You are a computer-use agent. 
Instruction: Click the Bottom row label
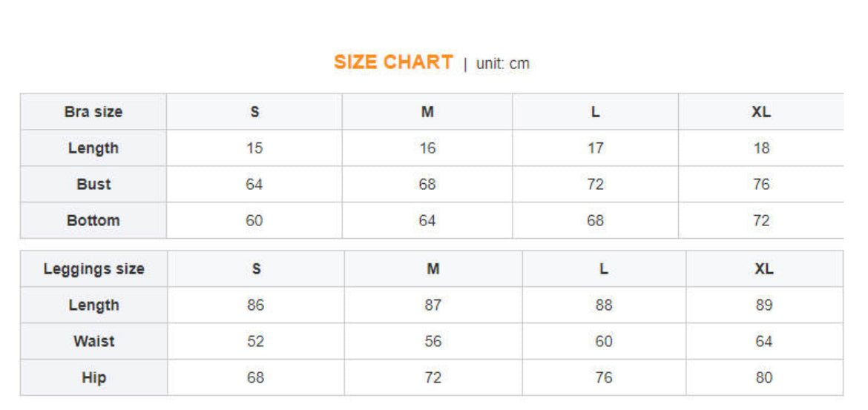point(93,220)
